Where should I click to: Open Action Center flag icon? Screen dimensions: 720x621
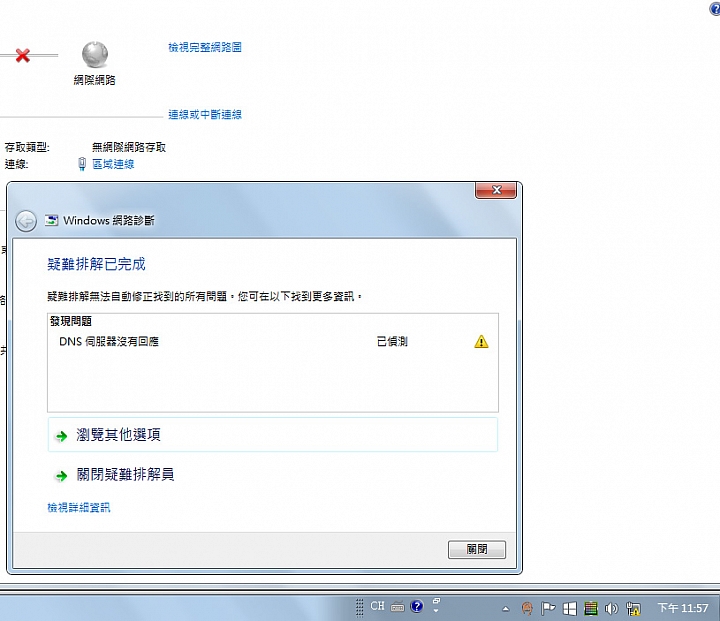pos(548,609)
